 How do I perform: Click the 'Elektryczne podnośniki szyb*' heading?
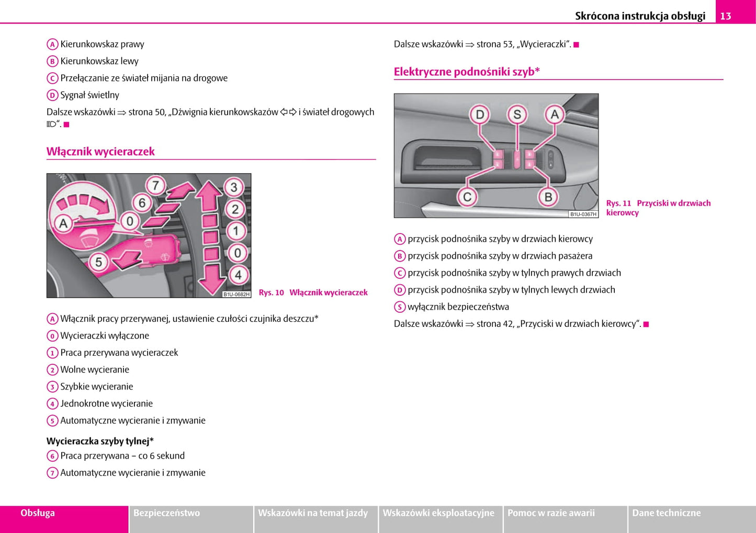click(x=467, y=72)
